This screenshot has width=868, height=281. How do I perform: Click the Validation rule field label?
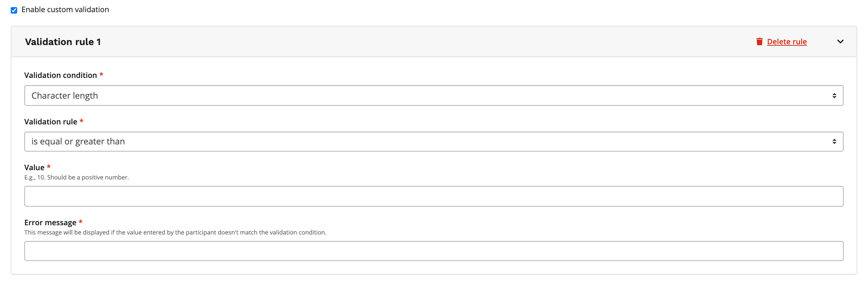(x=51, y=122)
